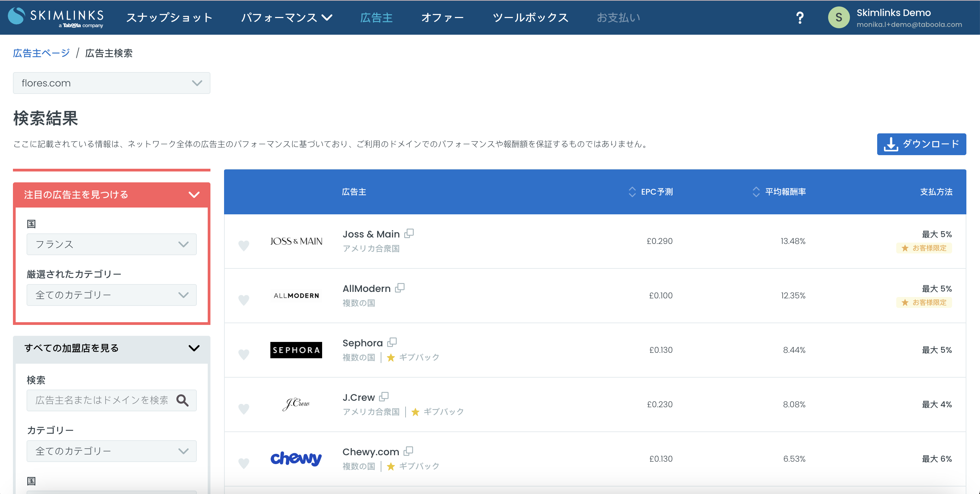
Task: Sort by 平均報酬率 column arrows
Action: (x=756, y=192)
